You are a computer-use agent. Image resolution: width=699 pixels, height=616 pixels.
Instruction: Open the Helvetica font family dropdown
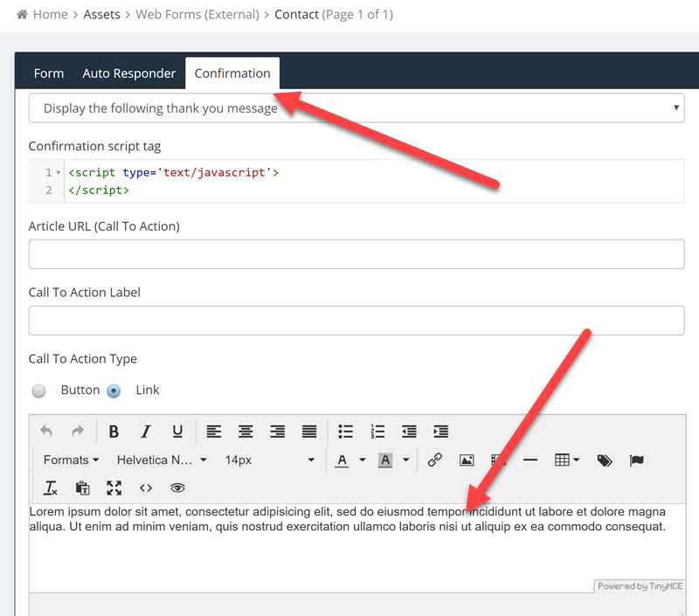[x=162, y=460]
